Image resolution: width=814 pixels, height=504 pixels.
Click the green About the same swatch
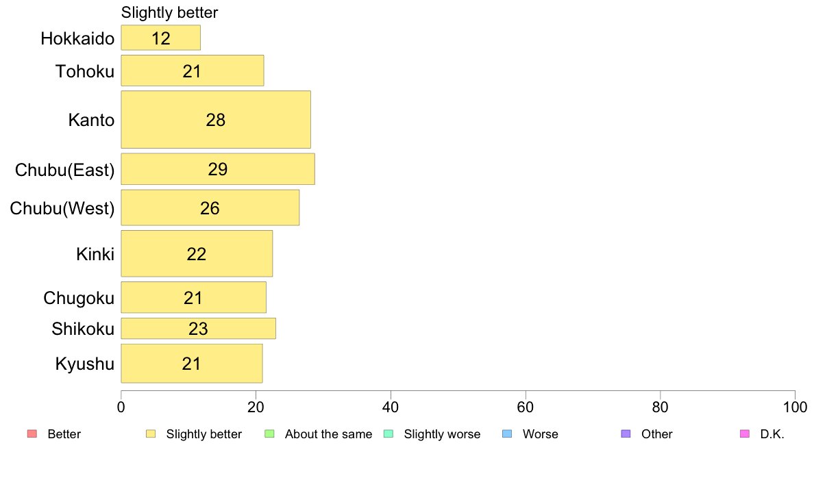pyautogui.click(x=269, y=434)
